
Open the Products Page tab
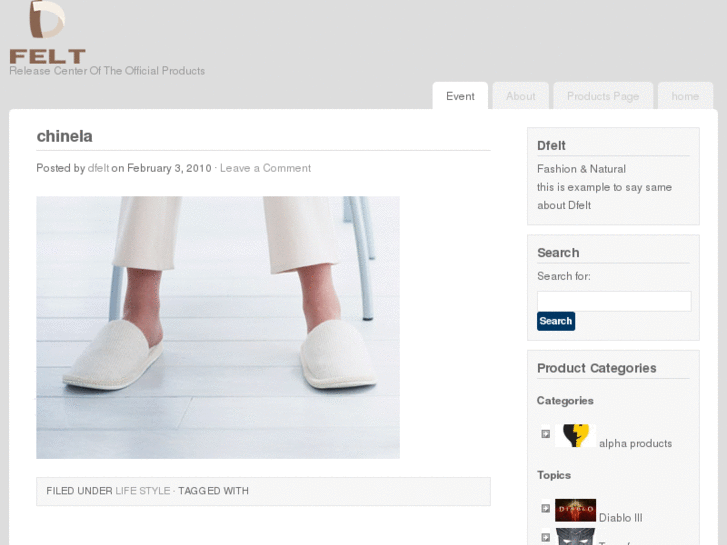pyautogui.click(x=603, y=96)
